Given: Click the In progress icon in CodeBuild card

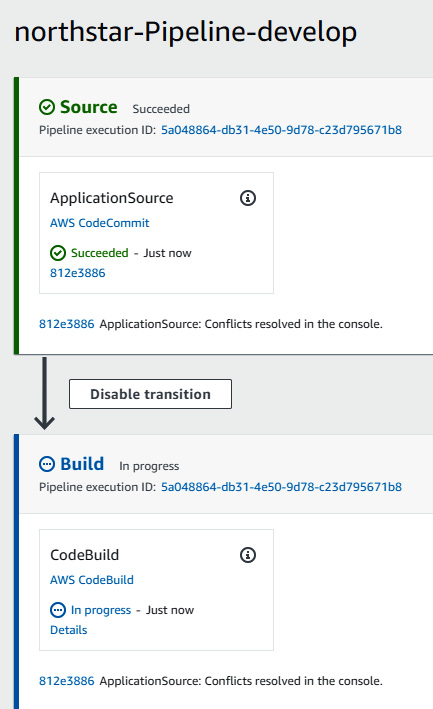Looking at the screenshot, I should point(58,610).
